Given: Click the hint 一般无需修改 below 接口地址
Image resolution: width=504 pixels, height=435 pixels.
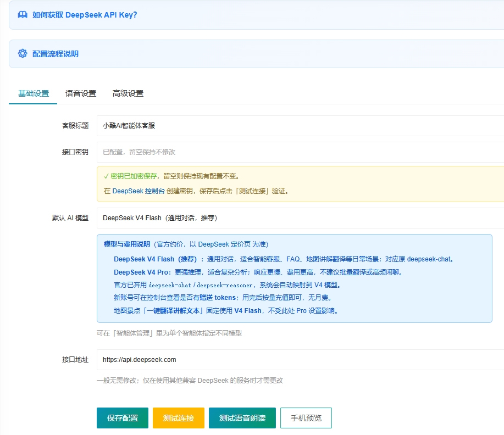Looking at the screenshot, I should coord(190,381).
